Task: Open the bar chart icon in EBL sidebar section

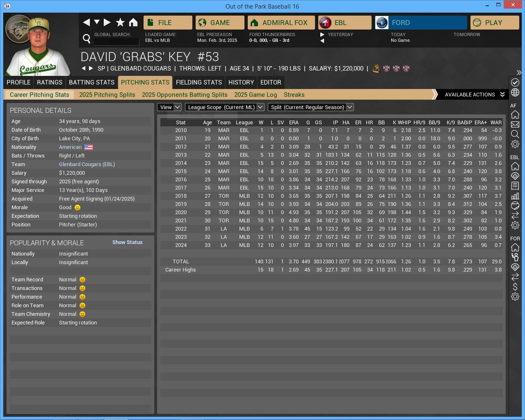Action: tap(515, 196)
